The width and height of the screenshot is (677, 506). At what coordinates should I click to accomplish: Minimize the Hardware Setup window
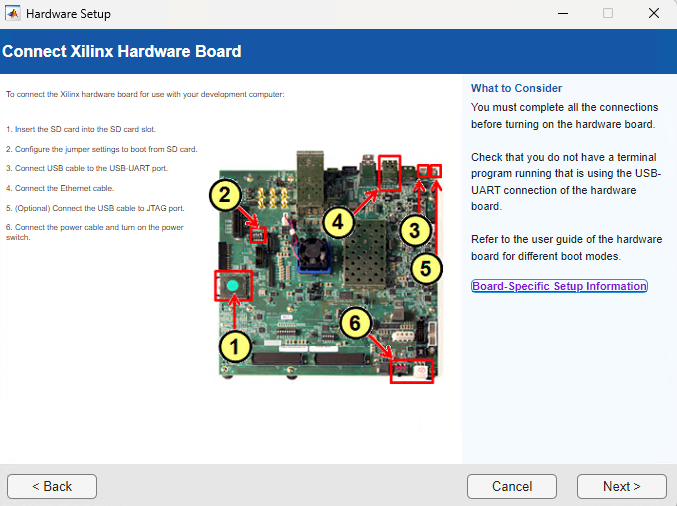[x=561, y=14]
